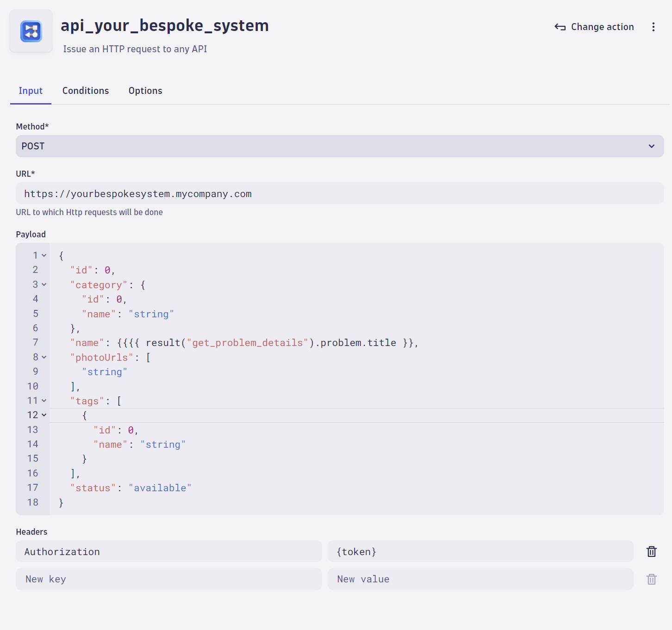Open the three-dot more options menu

coord(653,27)
